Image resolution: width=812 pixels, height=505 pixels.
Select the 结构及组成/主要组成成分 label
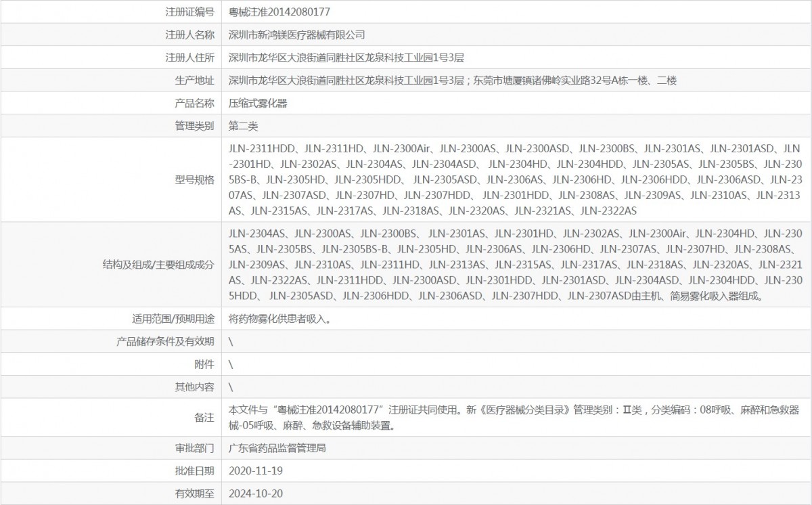159,265
